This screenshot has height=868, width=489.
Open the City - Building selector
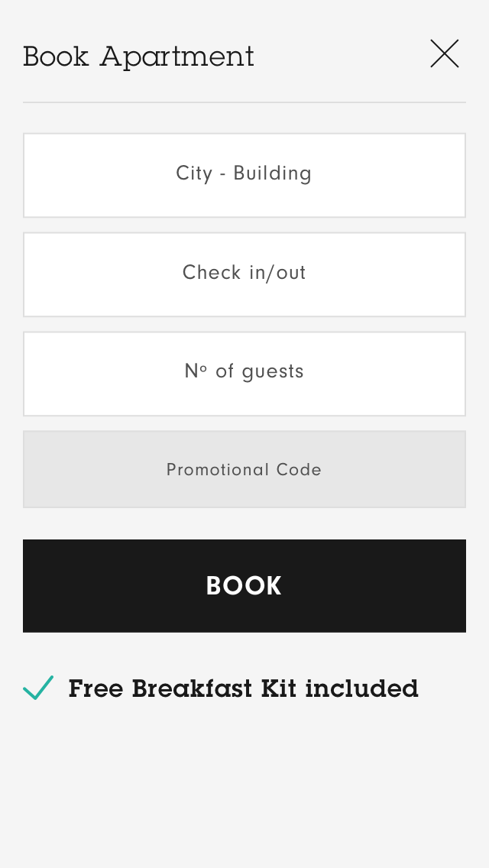coord(244,175)
